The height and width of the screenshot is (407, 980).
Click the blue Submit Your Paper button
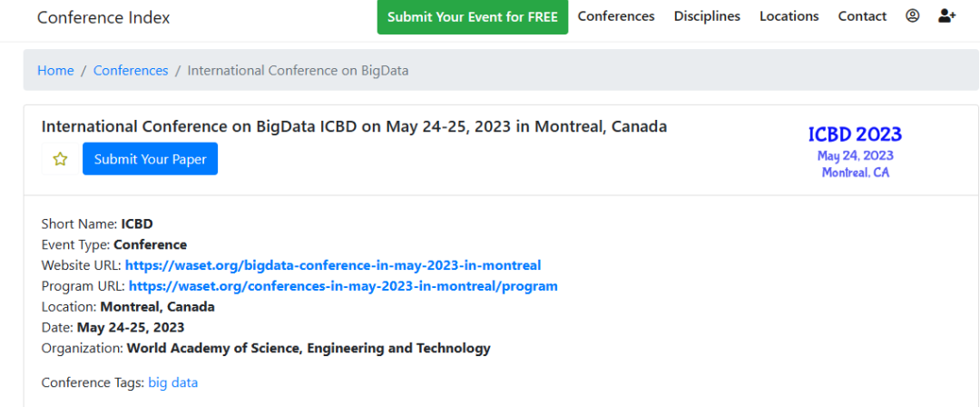(150, 159)
